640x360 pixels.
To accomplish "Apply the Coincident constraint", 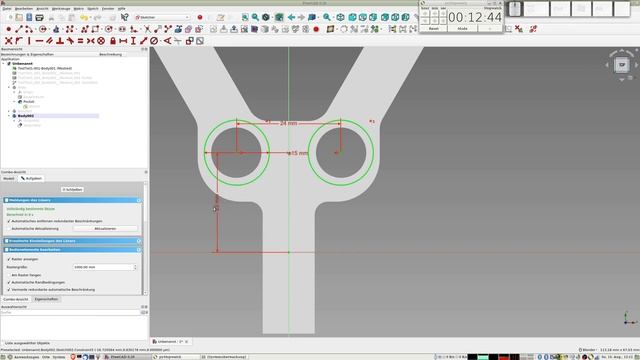I will 8,41.
